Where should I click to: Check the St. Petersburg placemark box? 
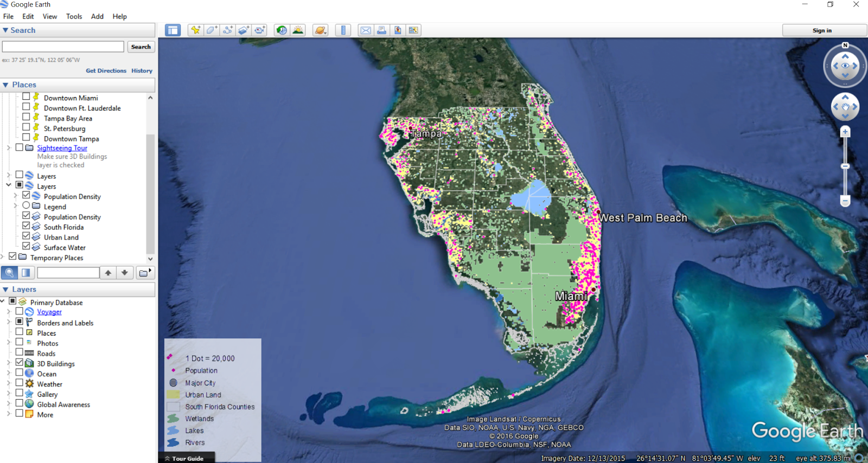coord(26,128)
